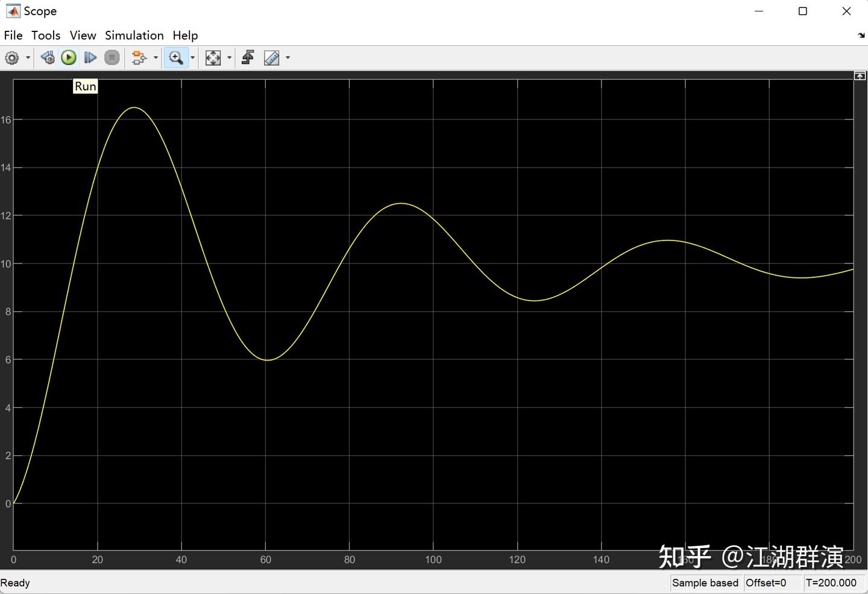Click the 'Ready' status text
The width and height of the screenshot is (868, 594).
click(x=15, y=583)
